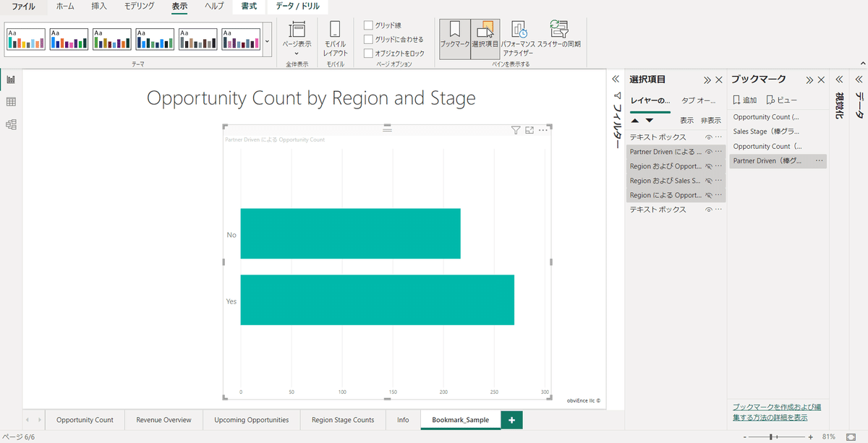Switch to Model view in left sidebar
The image size is (868, 443).
point(11,125)
